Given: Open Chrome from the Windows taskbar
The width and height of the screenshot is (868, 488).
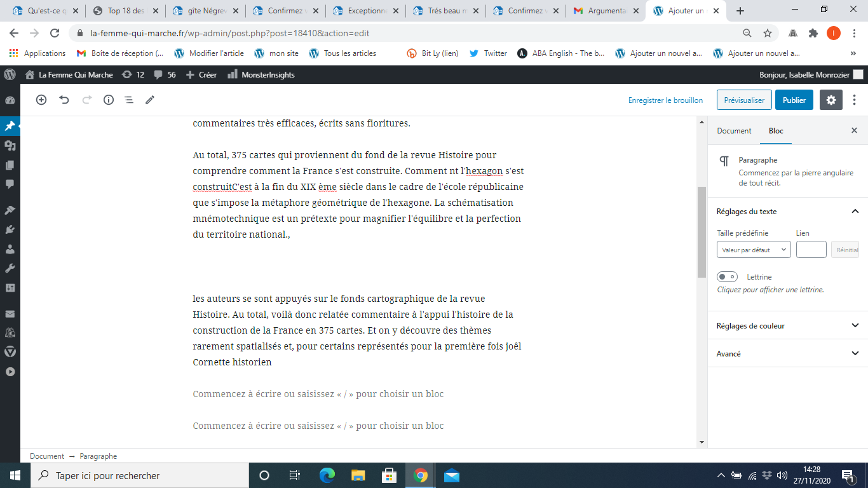Looking at the screenshot, I should tap(420, 475).
